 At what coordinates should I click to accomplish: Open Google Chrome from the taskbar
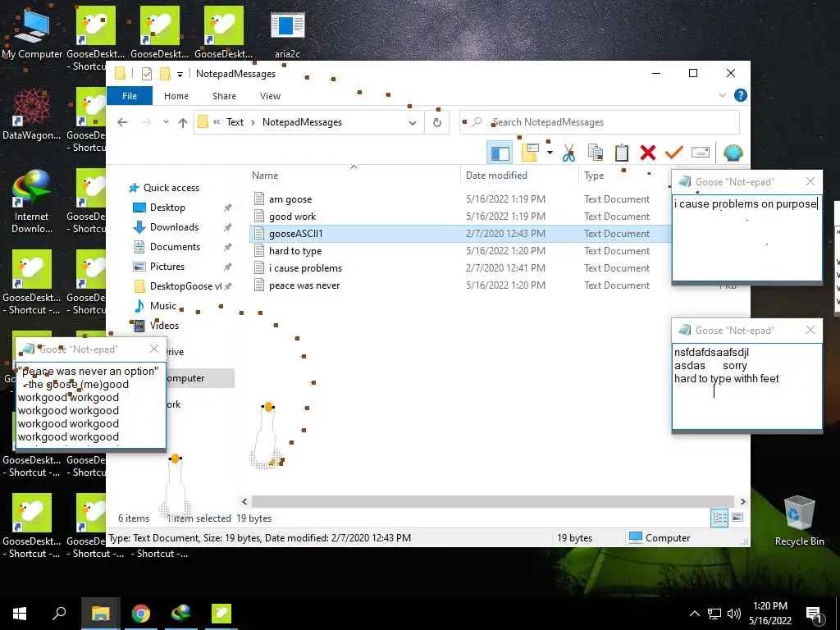coord(141,614)
